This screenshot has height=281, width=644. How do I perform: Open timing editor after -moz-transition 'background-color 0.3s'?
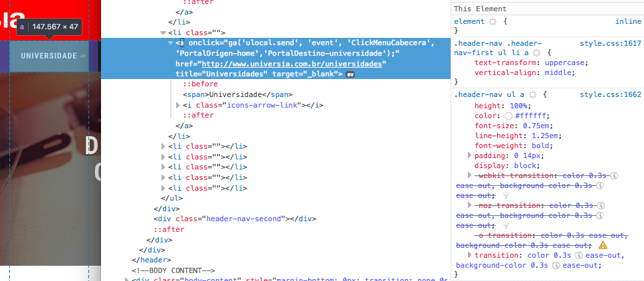[599, 215]
